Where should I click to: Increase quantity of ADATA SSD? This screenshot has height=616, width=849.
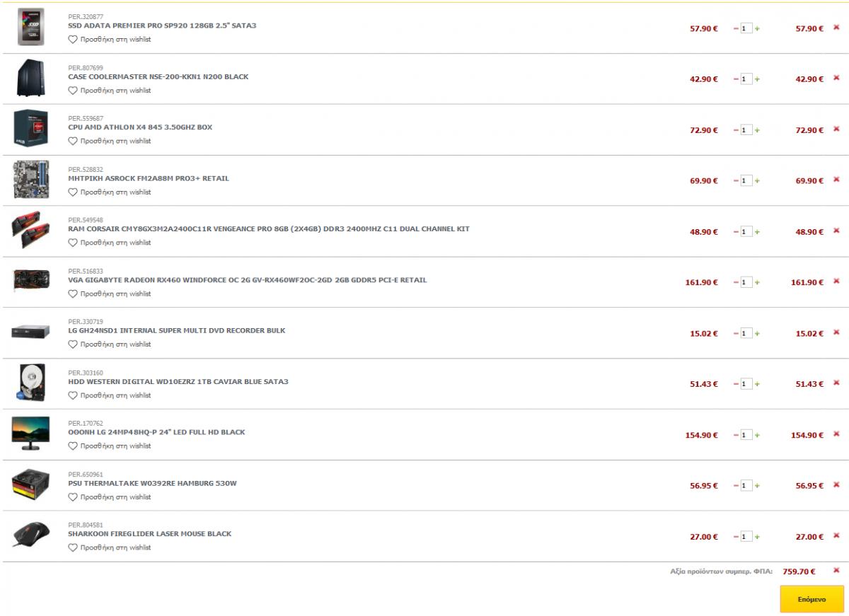coord(758,28)
